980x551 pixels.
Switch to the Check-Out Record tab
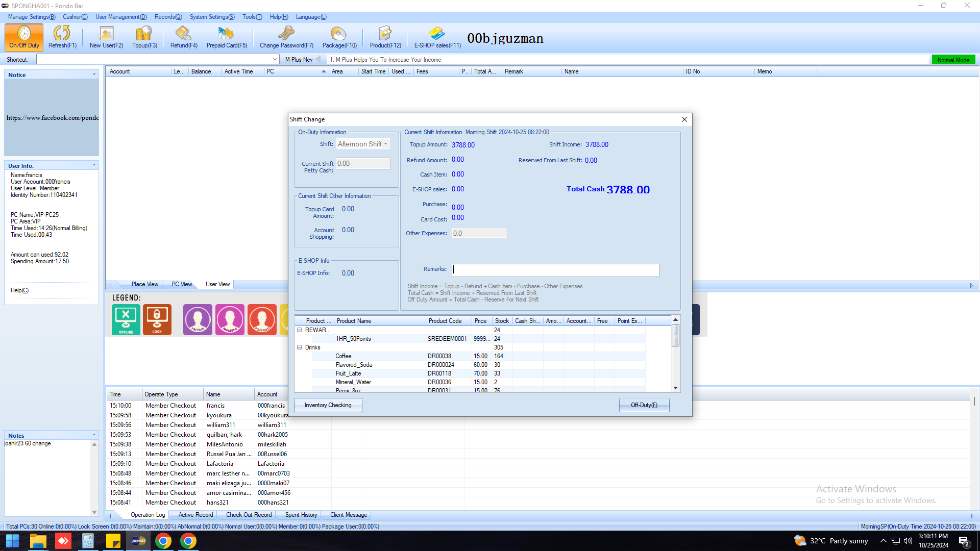coord(249,515)
